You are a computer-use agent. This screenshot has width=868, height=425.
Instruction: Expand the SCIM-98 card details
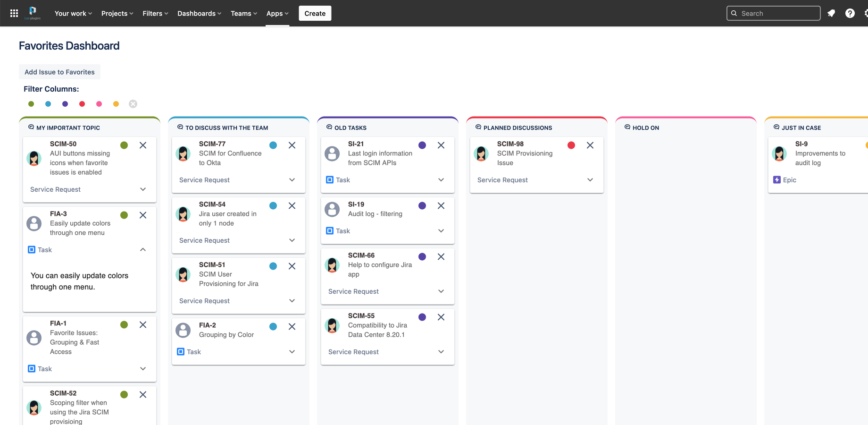click(x=590, y=180)
